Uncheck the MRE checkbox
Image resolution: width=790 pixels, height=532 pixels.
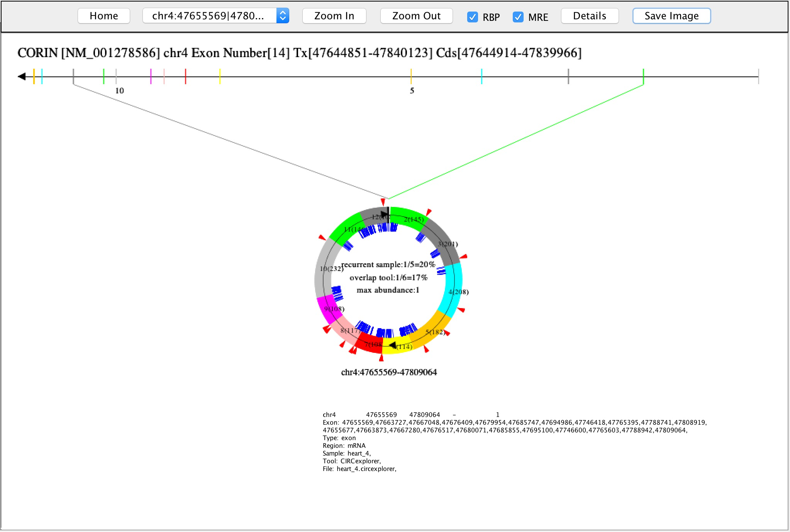(518, 17)
